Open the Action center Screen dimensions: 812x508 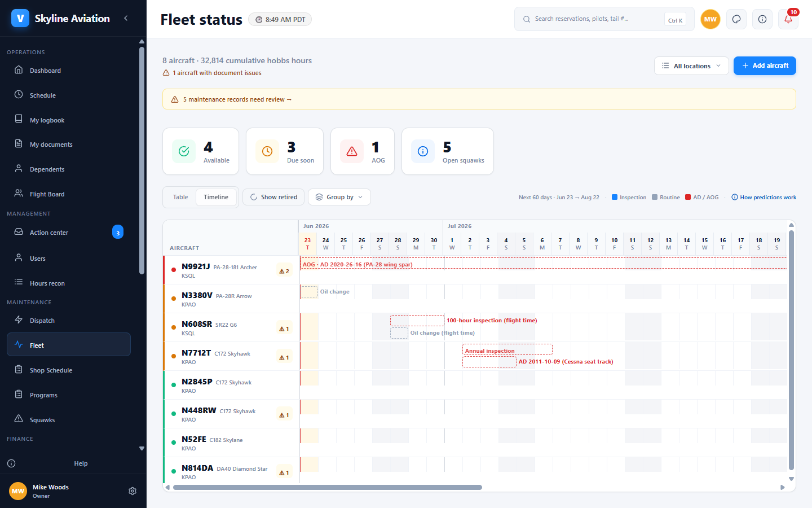point(69,233)
